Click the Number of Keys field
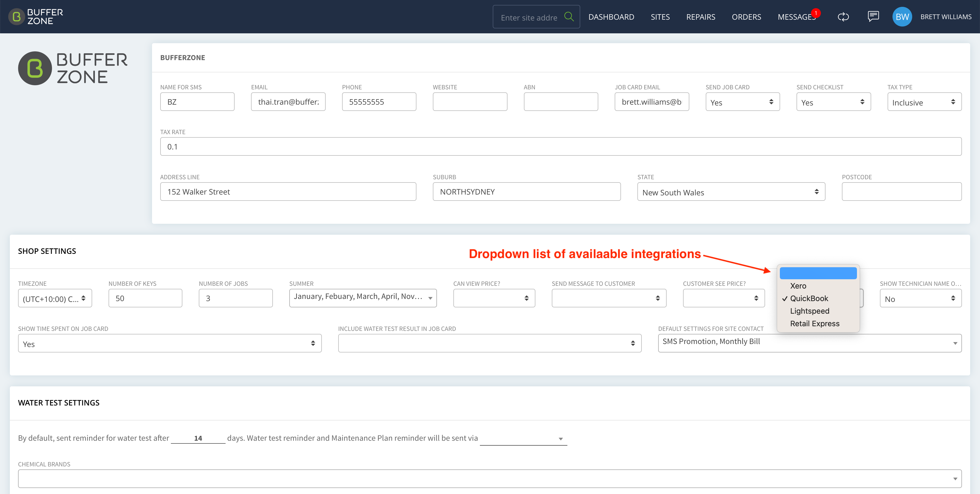Viewport: 980px width, 494px height. click(145, 298)
